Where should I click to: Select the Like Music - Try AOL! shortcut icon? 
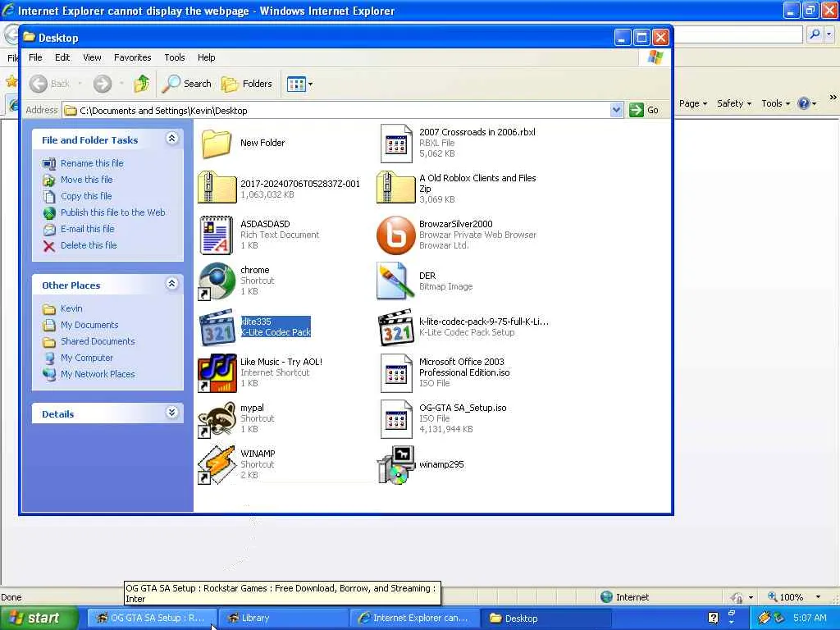point(217,373)
